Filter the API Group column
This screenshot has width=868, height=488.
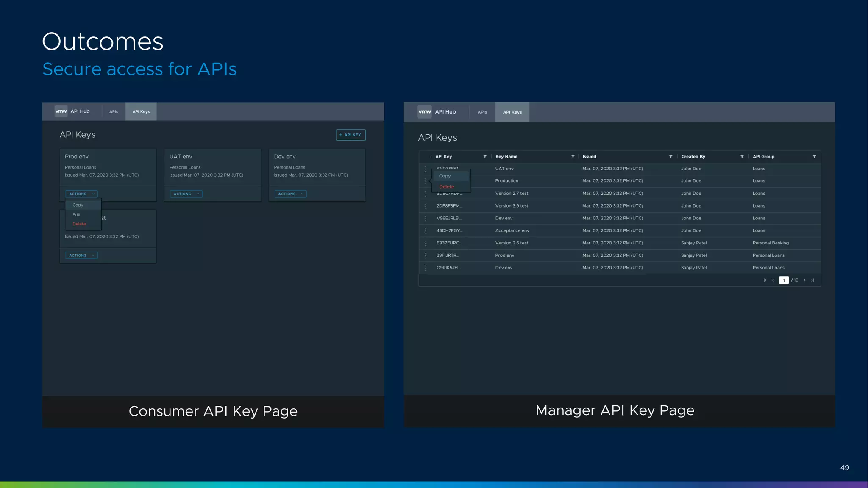tap(814, 157)
